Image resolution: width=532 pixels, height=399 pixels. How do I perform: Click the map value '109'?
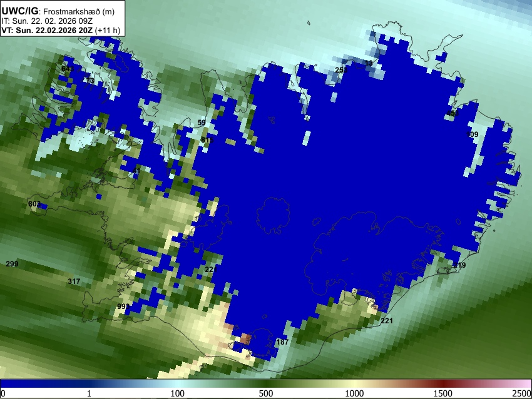[472, 134]
